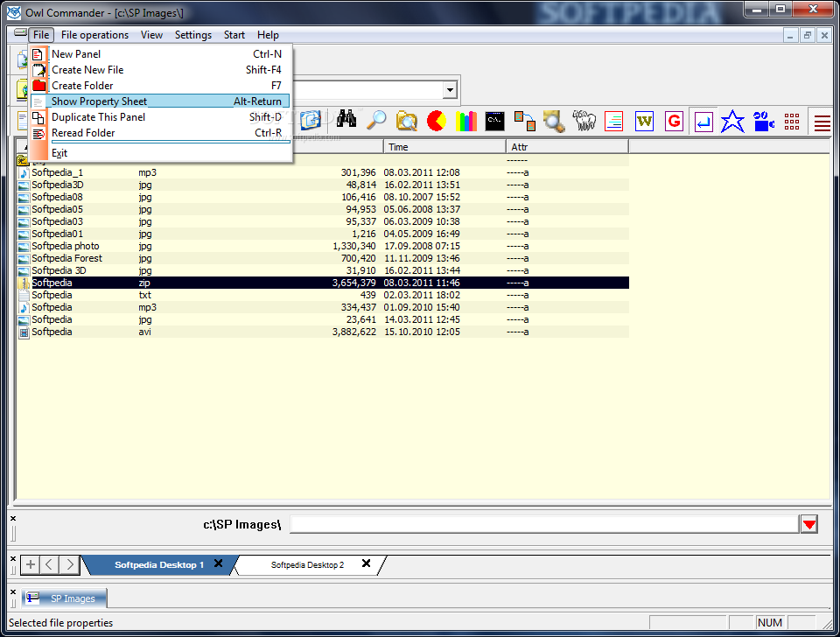Click the red and yellow pie chart icon
Screen dimensions: 840x637
437,121
